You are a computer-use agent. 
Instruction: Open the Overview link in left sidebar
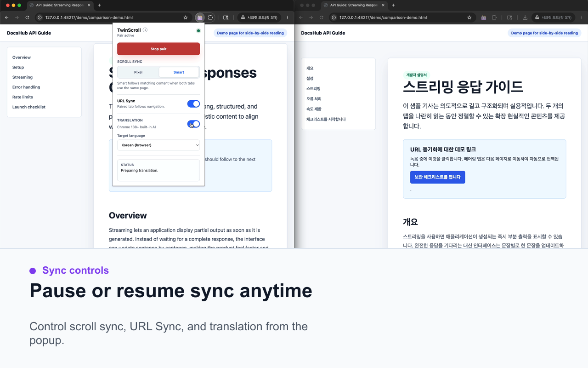pyautogui.click(x=22, y=57)
